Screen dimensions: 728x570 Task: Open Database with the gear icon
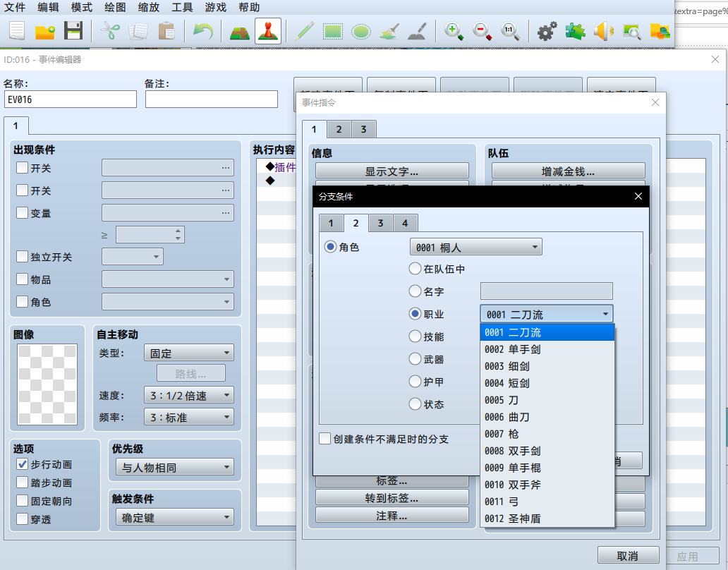pos(547,31)
